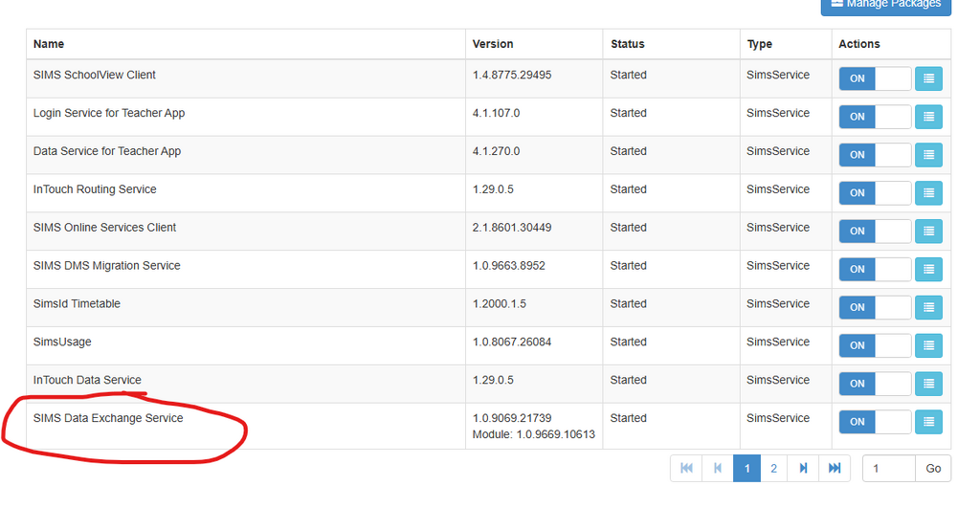This screenshot has width=980, height=508.
Task: Toggle ON switch for SIMS SchoolView Client
Action: pos(875,78)
